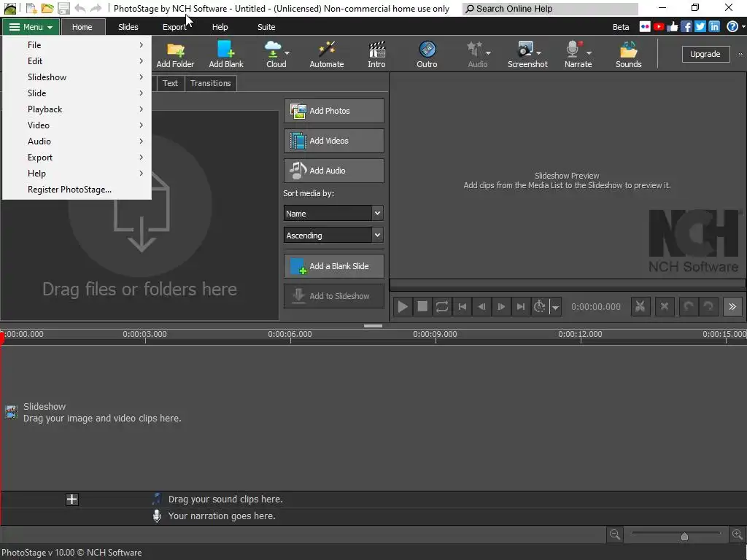Open the LinkedIn social icon
This screenshot has width=747, height=560.
(x=714, y=27)
